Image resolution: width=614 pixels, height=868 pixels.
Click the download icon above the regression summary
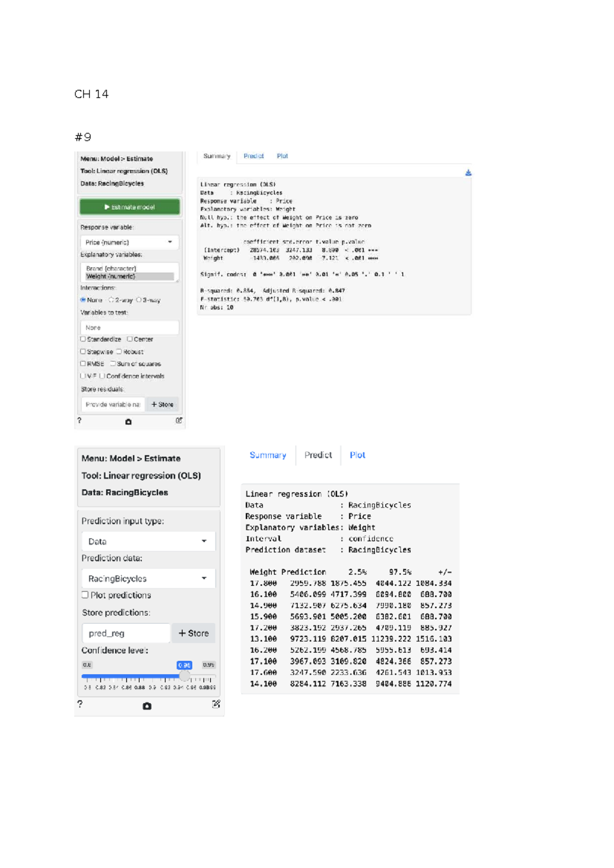(x=468, y=173)
